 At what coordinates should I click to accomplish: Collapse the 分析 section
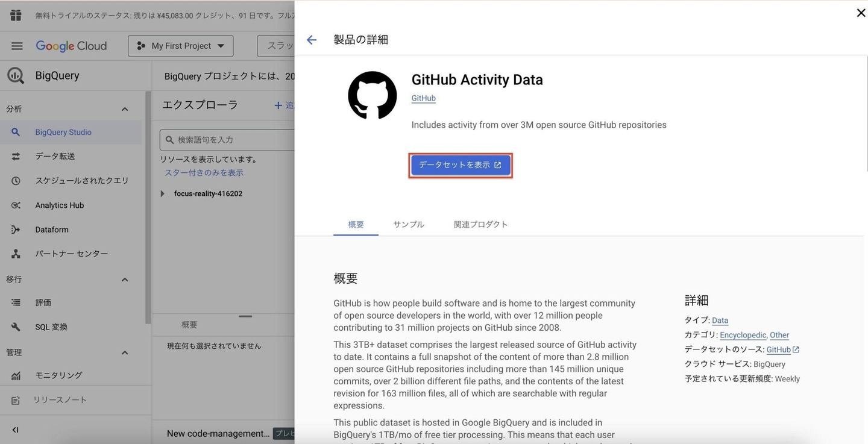click(125, 109)
